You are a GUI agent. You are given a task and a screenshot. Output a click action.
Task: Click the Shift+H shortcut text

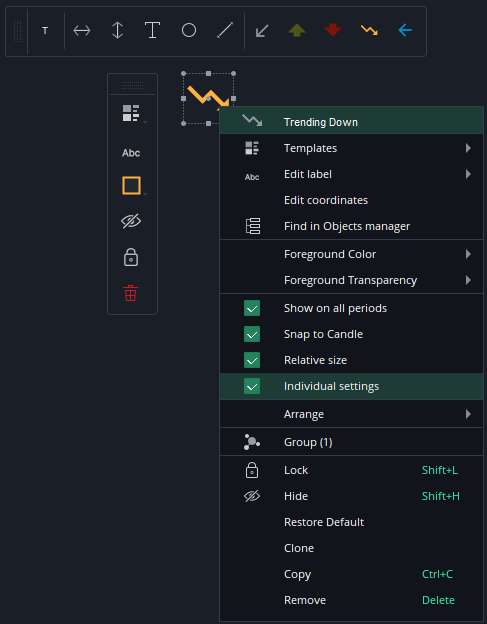click(x=440, y=496)
